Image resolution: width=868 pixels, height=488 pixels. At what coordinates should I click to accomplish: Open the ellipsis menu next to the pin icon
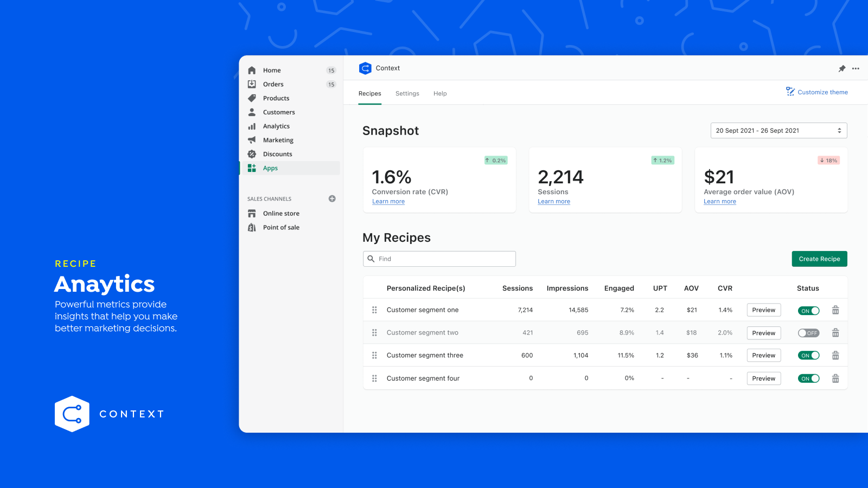tap(856, 68)
